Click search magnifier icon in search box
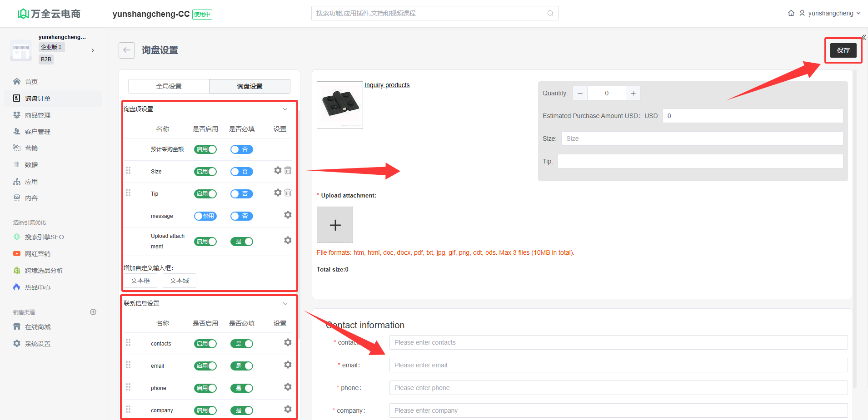This screenshot has height=420, width=868. (x=550, y=13)
